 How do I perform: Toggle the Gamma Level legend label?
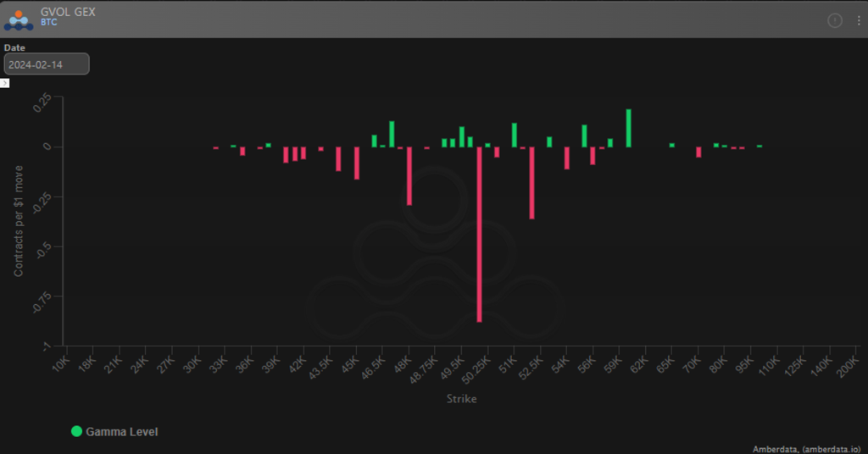[x=121, y=432]
